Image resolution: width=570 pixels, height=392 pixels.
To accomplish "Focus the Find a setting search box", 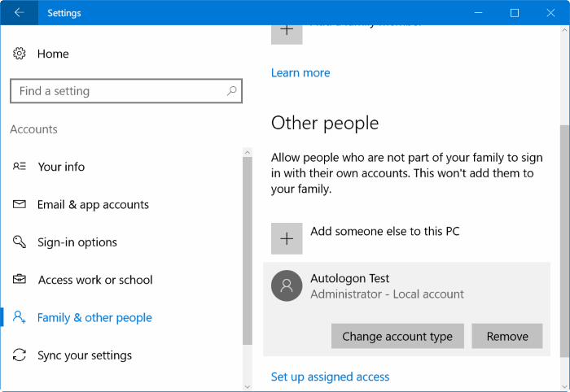I will [x=118, y=91].
